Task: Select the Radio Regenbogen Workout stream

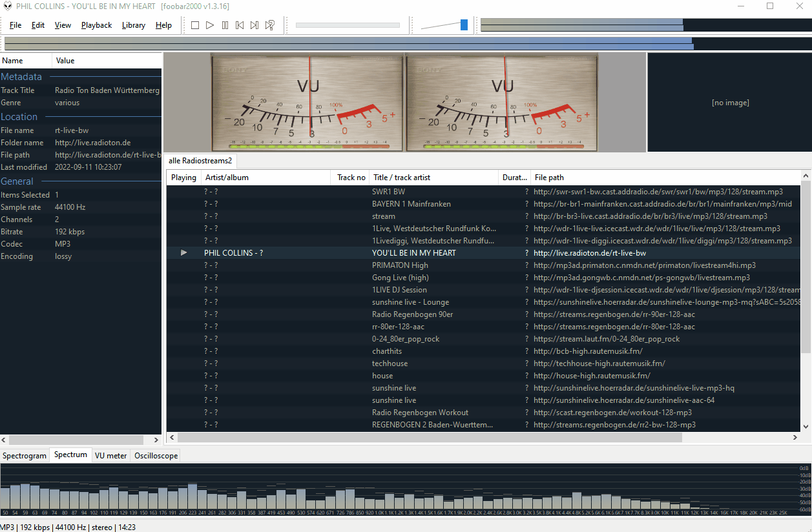Action: pyautogui.click(x=483, y=413)
